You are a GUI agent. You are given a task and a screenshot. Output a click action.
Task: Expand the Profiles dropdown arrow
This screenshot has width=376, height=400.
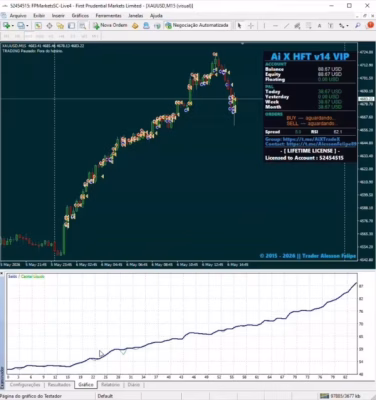pyautogui.click(x=27, y=26)
